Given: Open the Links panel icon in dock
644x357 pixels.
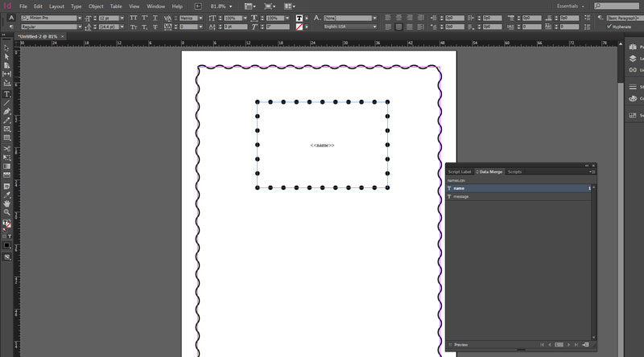Looking at the screenshot, I should tap(633, 70).
